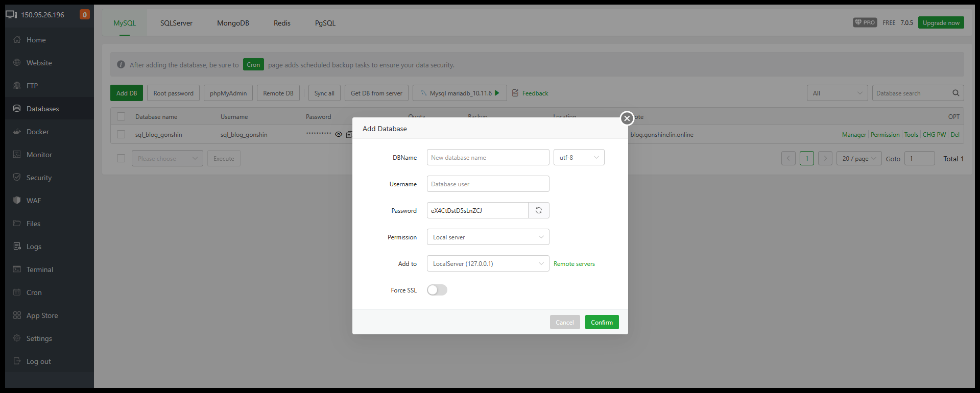Show the sql_blog_gonshin password with the eye icon
The image size is (980, 393).
tap(339, 135)
